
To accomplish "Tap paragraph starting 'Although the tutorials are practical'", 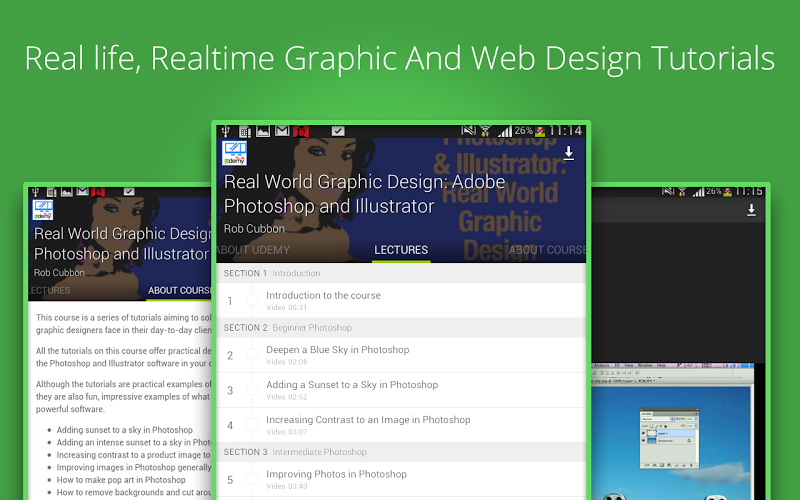I will coord(123,396).
